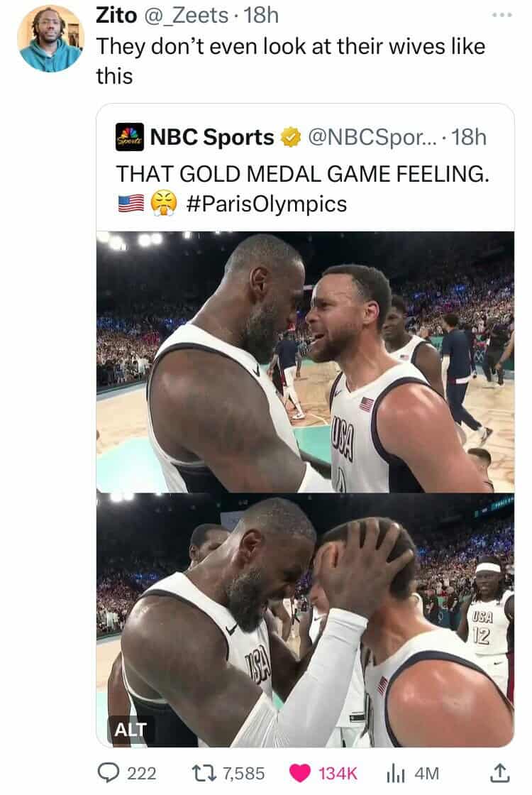Click the gold verified badge

click(x=291, y=137)
